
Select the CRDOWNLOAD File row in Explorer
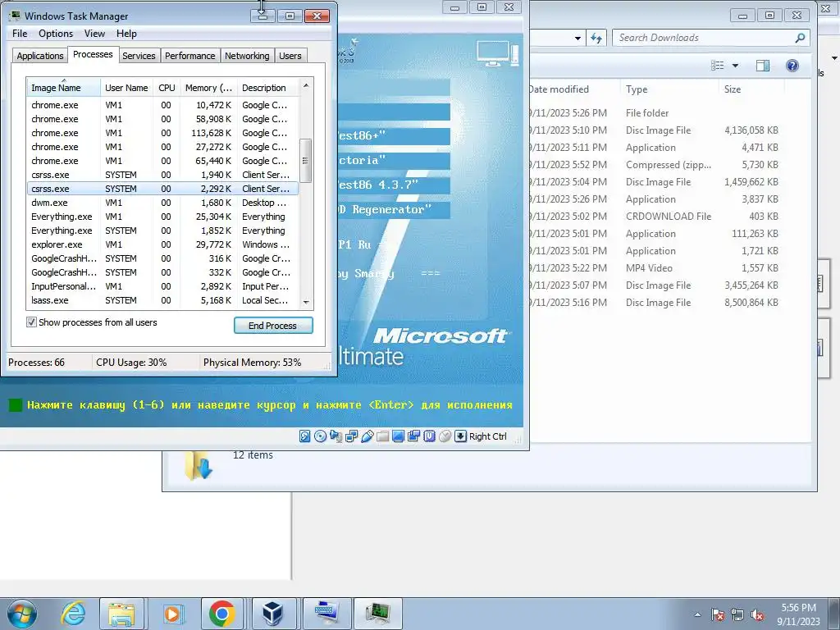[655, 217]
